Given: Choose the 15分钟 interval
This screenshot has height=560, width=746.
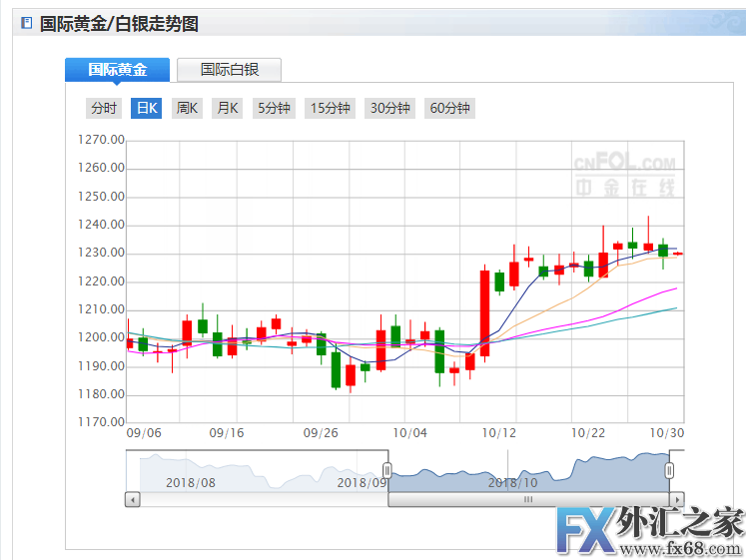Looking at the screenshot, I should pyautogui.click(x=331, y=109).
